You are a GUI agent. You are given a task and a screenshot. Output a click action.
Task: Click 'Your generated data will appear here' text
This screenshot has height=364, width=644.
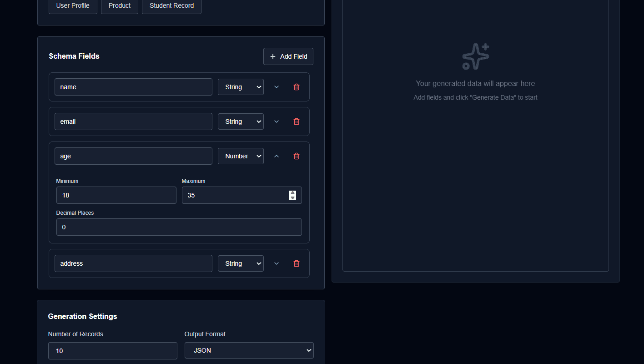[x=475, y=83]
